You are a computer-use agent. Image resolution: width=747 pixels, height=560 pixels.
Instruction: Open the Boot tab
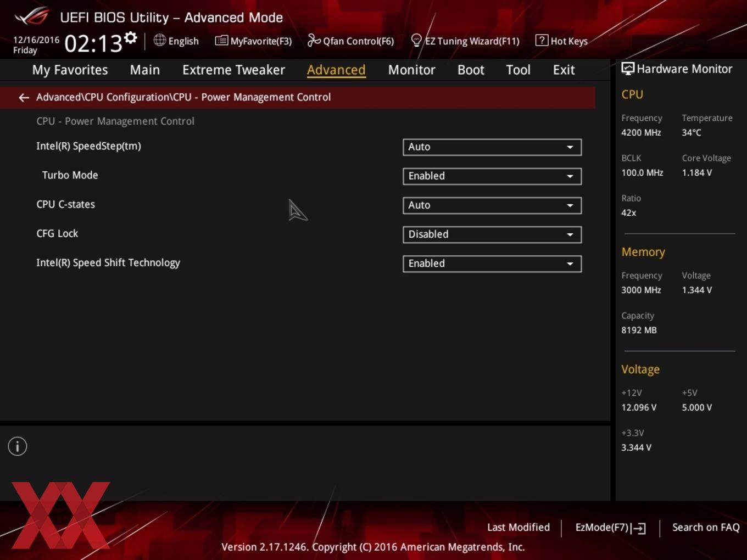pyautogui.click(x=471, y=70)
